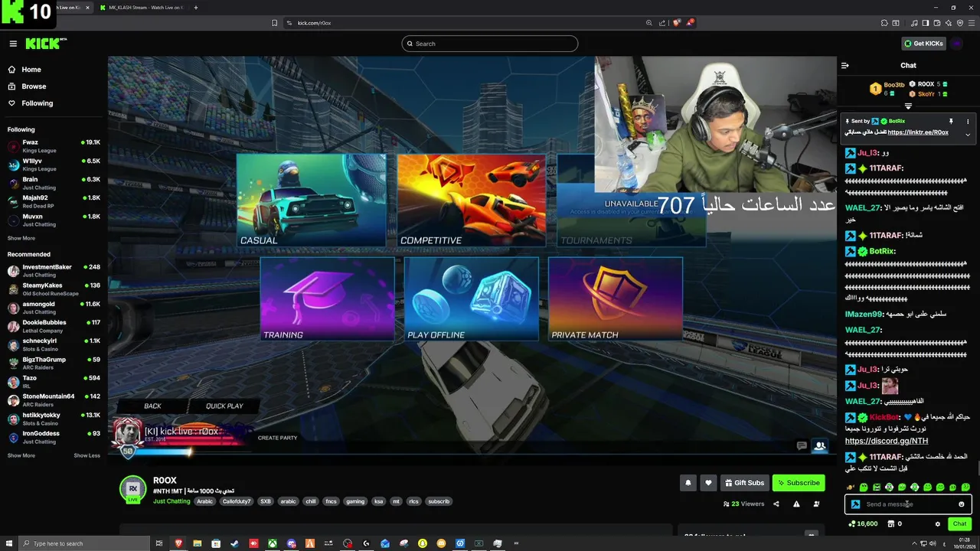
Task: Click the Arabic tag
Action: [x=204, y=502]
